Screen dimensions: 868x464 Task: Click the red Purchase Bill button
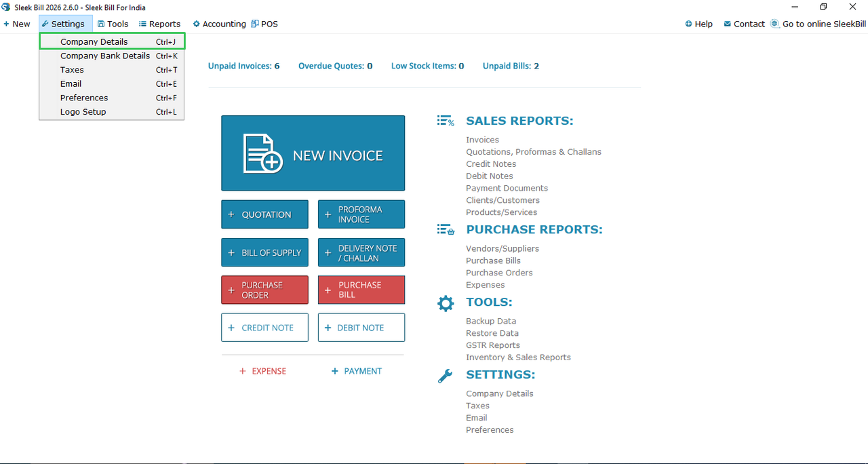point(361,290)
